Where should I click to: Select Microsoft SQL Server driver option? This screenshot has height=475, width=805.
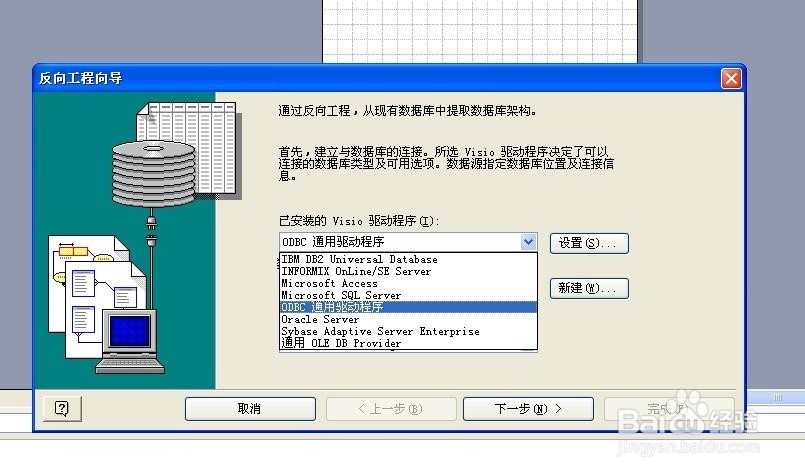coord(408,295)
